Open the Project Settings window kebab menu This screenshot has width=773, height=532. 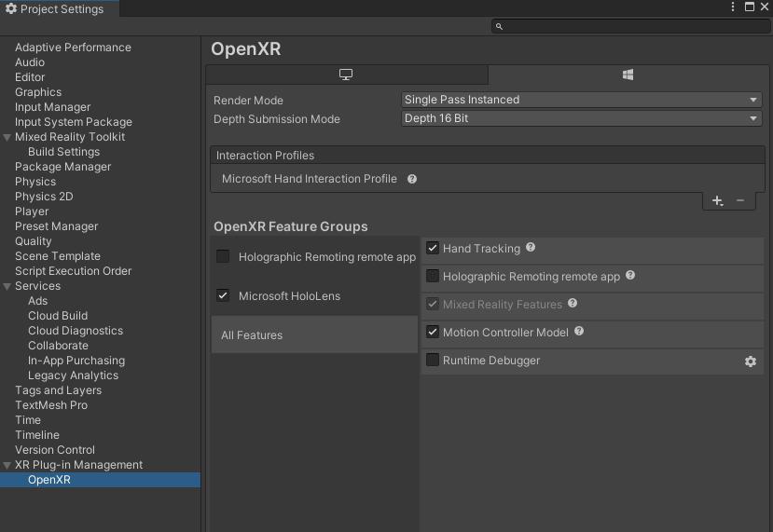coord(733,7)
